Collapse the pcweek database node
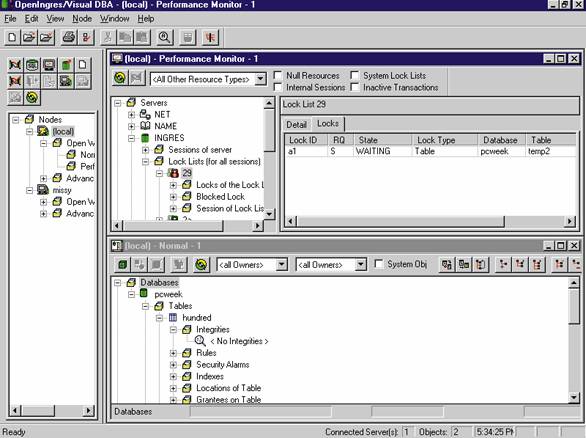The image size is (586, 438). [131, 294]
